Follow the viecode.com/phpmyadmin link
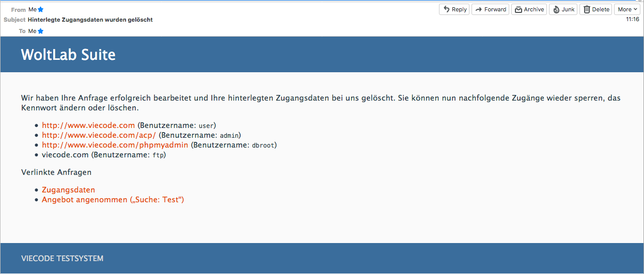The width and height of the screenshot is (644, 274). pyautogui.click(x=115, y=145)
